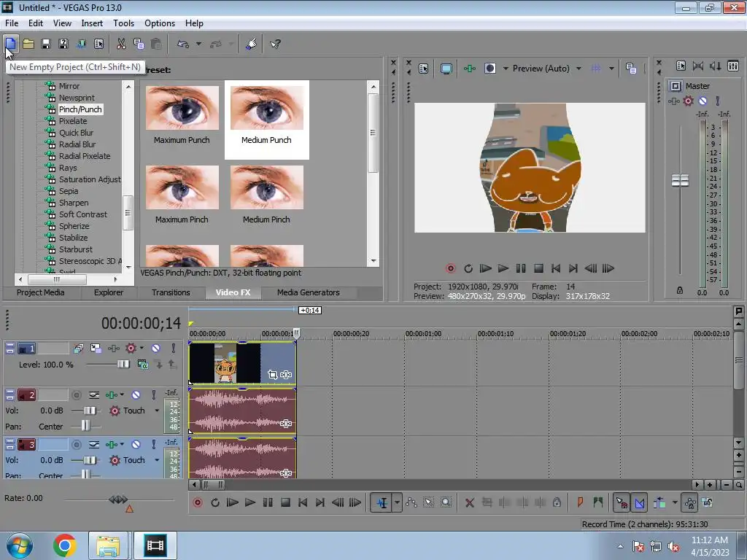Adjust the Master volume fader
Viewport: 747px width, 560px height.
[680, 181]
